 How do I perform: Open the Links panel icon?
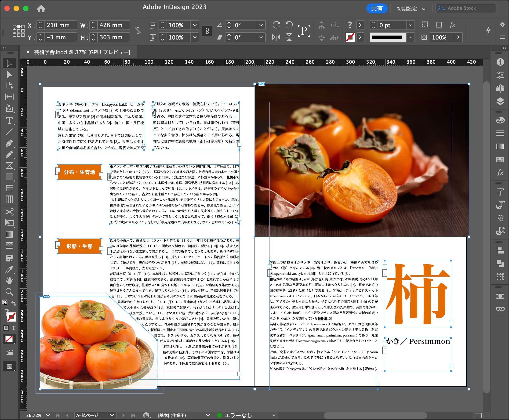500,309
